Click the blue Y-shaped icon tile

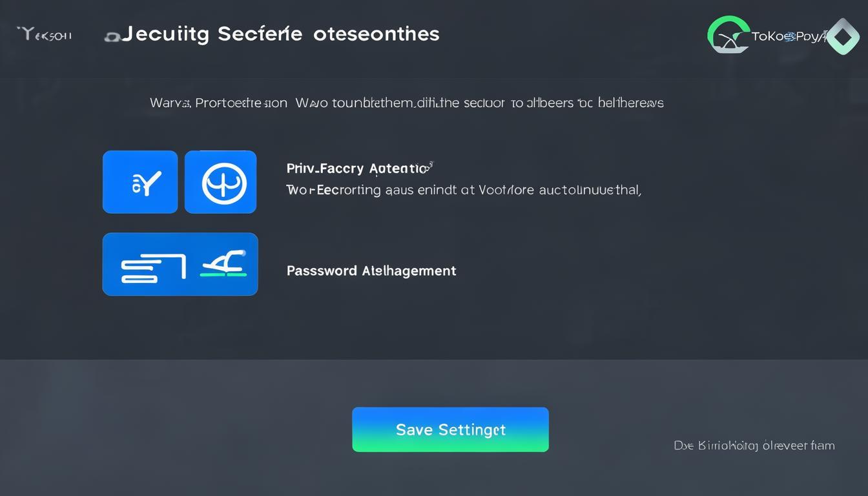tap(140, 182)
